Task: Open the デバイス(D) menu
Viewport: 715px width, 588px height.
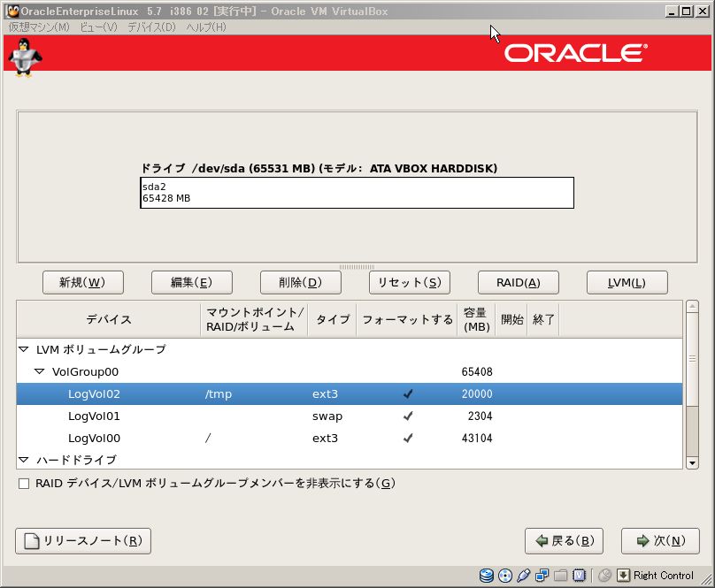Action: (x=151, y=27)
